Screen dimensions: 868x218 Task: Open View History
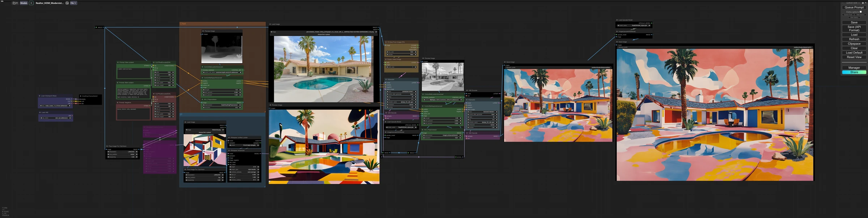click(x=854, y=17)
